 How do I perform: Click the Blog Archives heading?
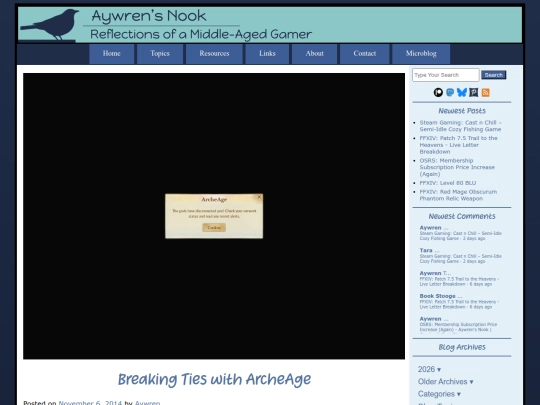462,347
